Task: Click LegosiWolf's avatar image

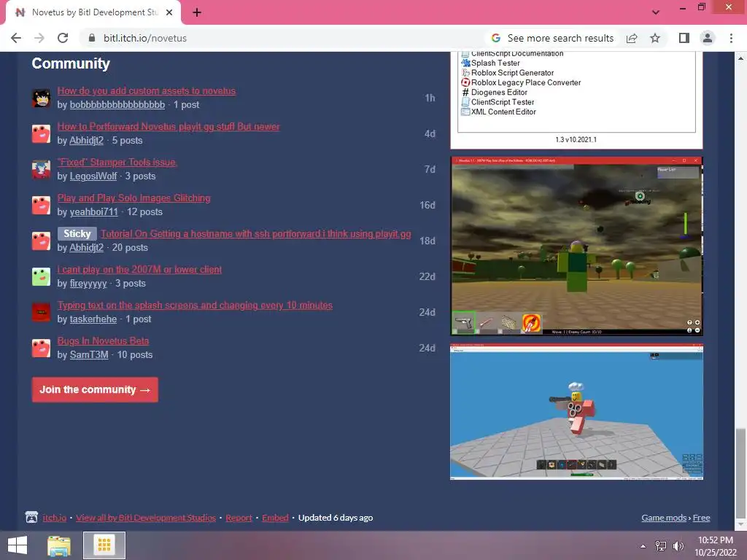Action: pyautogui.click(x=41, y=169)
